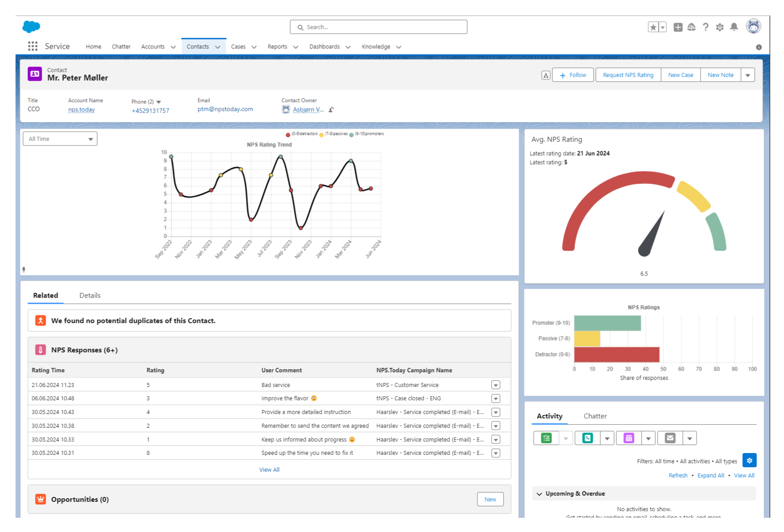Click the Log a Call icon
The height and width of the screenshot is (532, 784).
[587, 438]
